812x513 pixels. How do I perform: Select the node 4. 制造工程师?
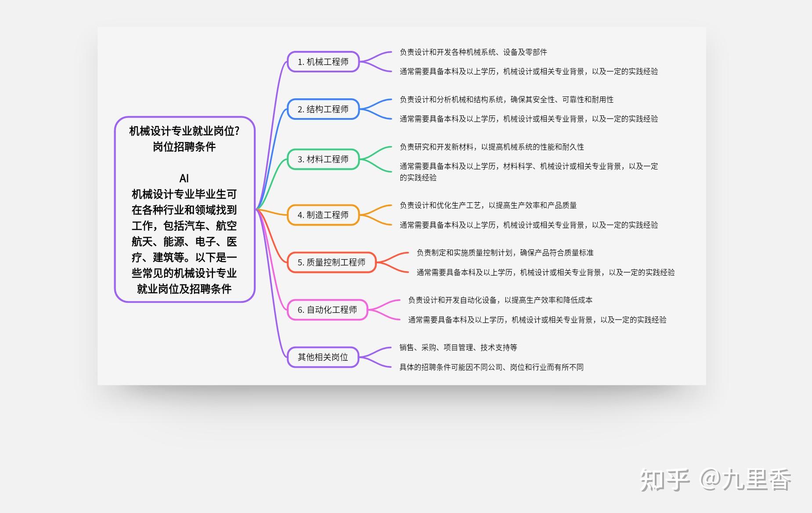pyautogui.click(x=323, y=215)
